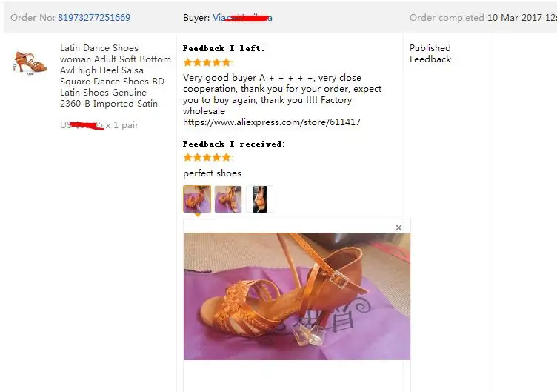Click the 'perfect shoes' review comment
Viewport: 557px width, 392px height.
pos(212,173)
